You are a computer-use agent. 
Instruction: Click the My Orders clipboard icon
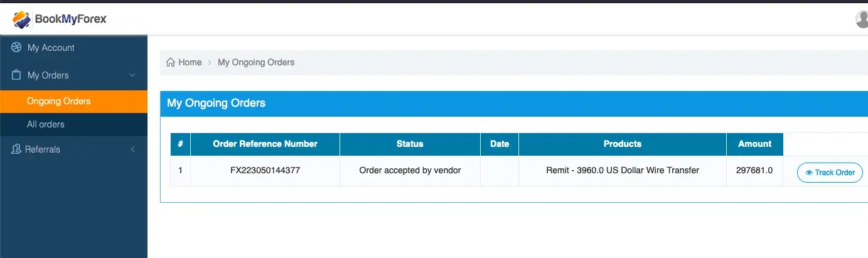point(16,75)
